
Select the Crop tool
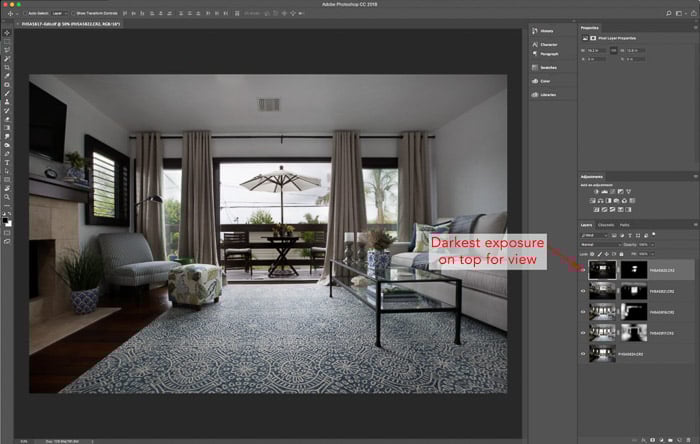coord(7,67)
